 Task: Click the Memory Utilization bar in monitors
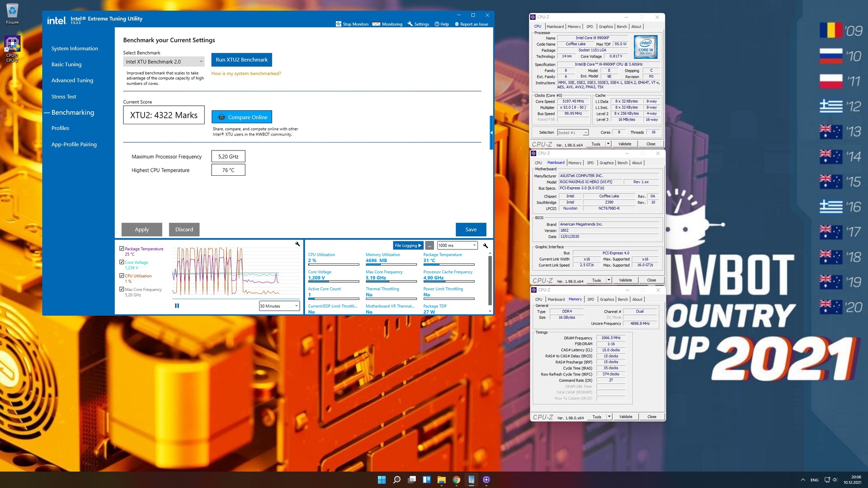tap(391, 265)
